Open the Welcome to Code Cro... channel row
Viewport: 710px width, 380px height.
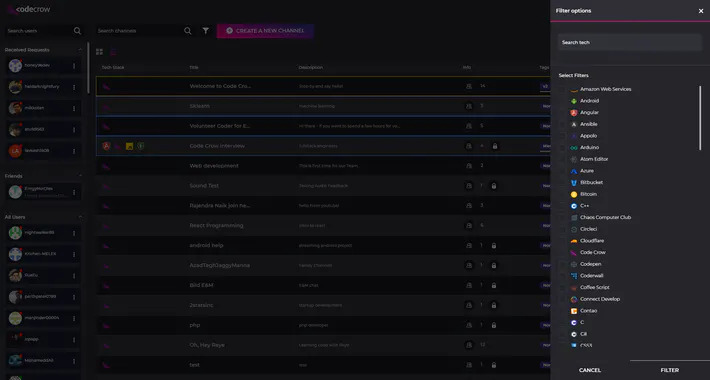pyautogui.click(x=323, y=86)
